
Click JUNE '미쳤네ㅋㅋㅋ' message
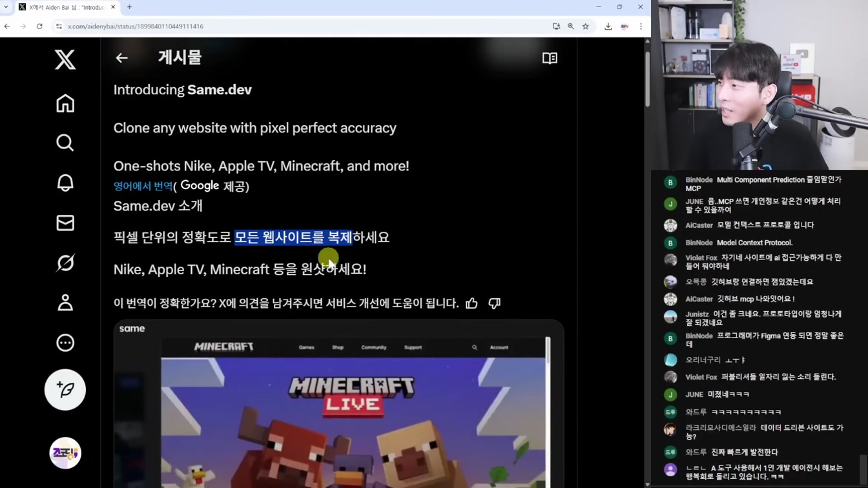[728, 394]
